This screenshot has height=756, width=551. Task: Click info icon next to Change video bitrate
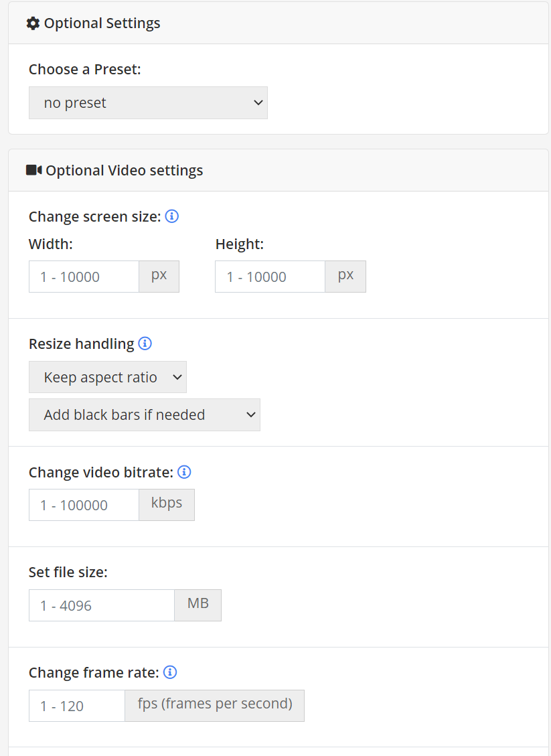pyautogui.click(x=184, y=472)
